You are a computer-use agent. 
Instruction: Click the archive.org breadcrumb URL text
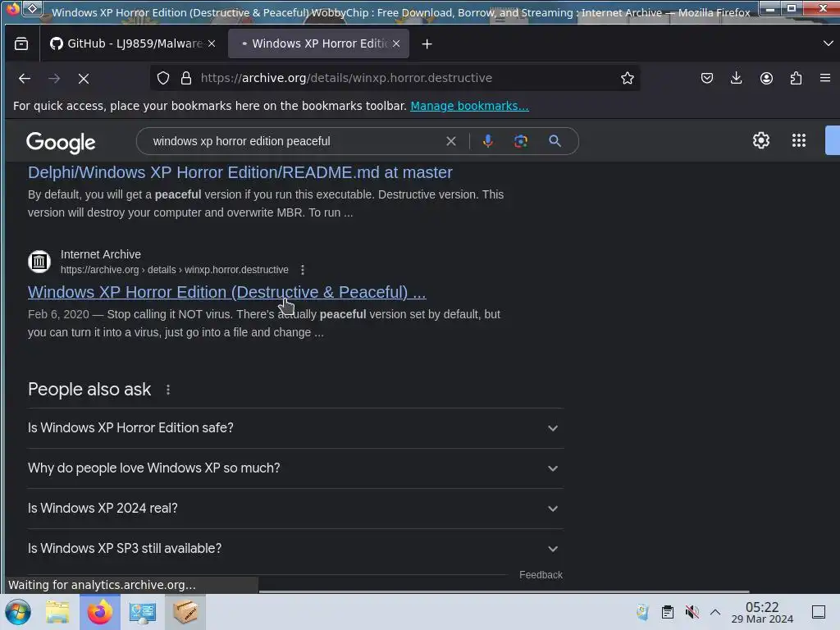(175, 270)
